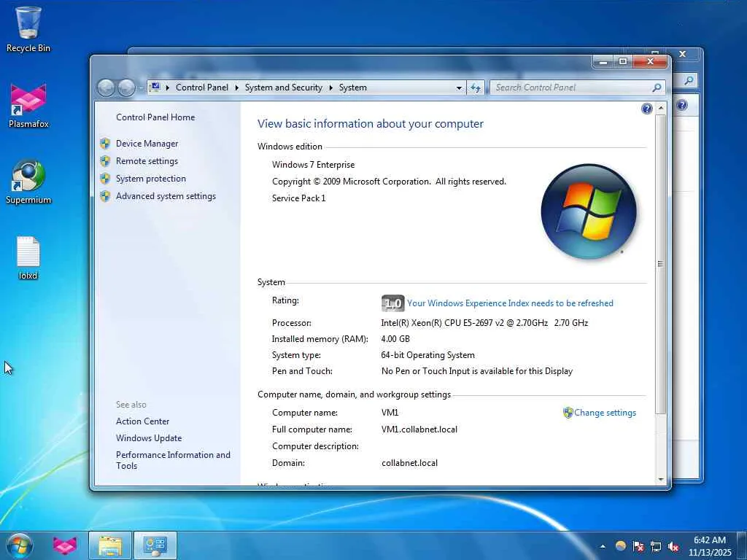Show hidden tray icons arrow
Image resolution: width=747 pixels, height=560 pixels.
pos(603,546)
